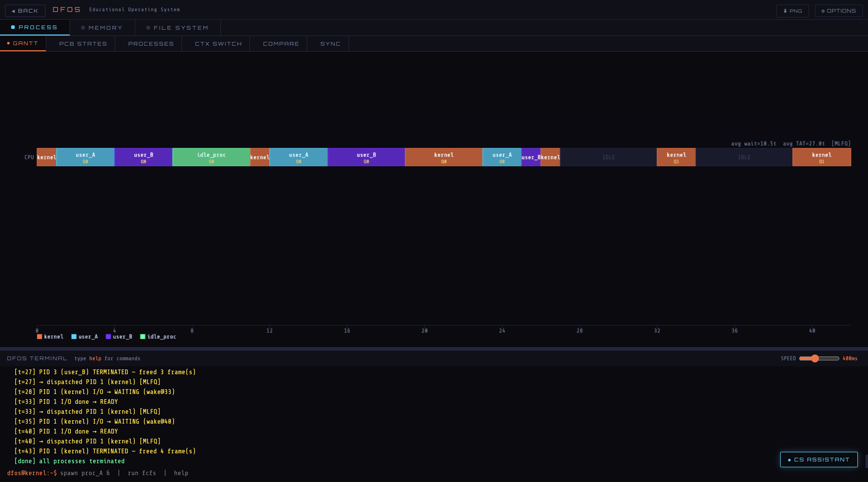Open the SYNC view

330,43
